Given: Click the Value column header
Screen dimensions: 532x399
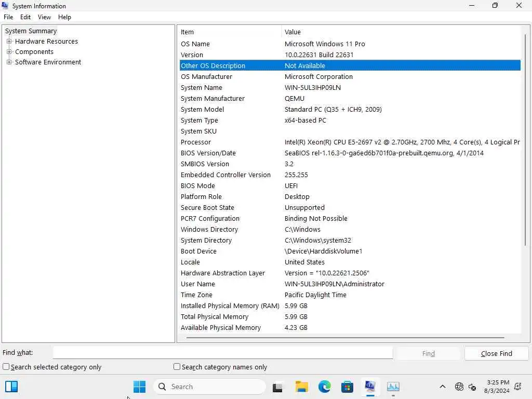Looking at the screenshot, I should click(402, 32).
